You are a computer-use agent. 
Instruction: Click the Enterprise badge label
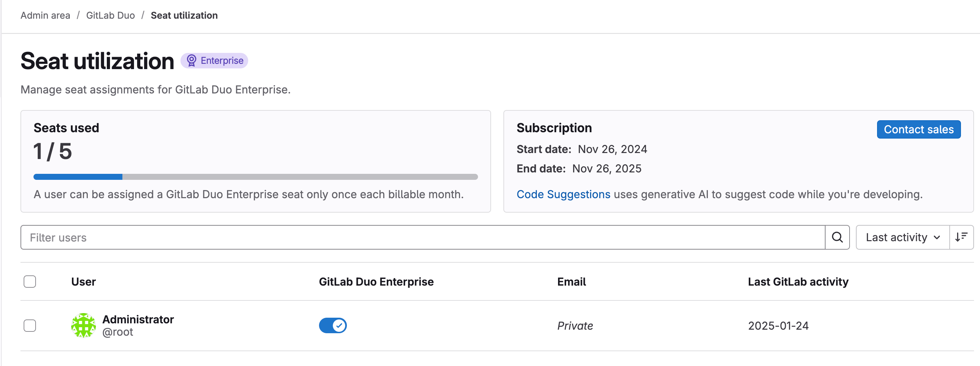point(222,61)
